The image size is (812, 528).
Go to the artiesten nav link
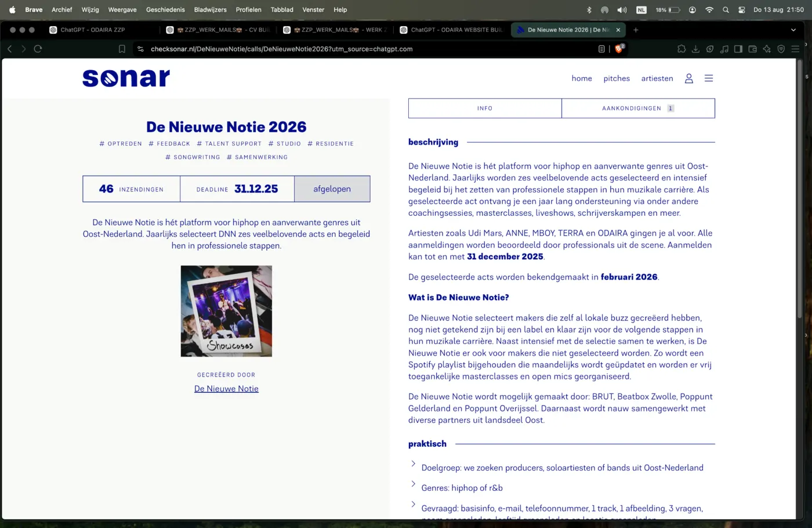point(657,78)
